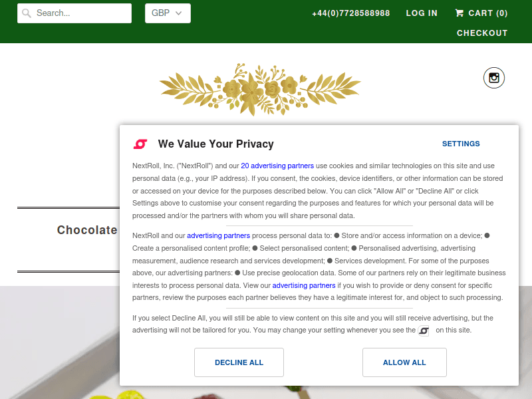Focus the Search input field

tap(74, 13)
